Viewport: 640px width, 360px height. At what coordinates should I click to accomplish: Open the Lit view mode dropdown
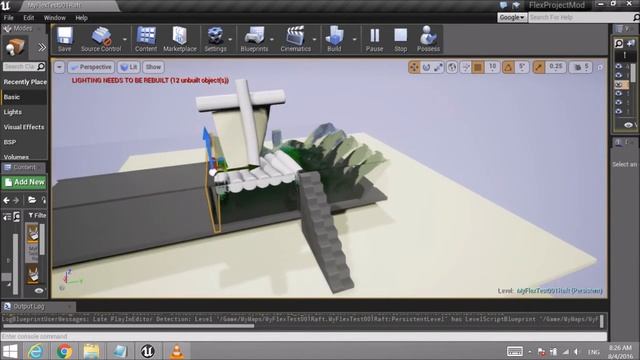coord(129,67)
